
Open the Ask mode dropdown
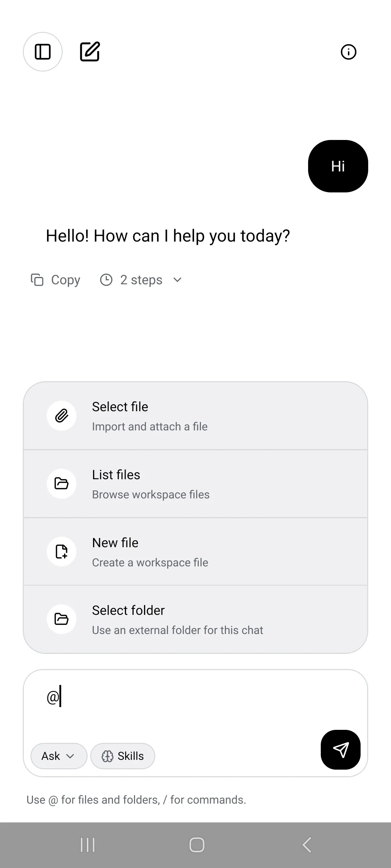point(59,756)
